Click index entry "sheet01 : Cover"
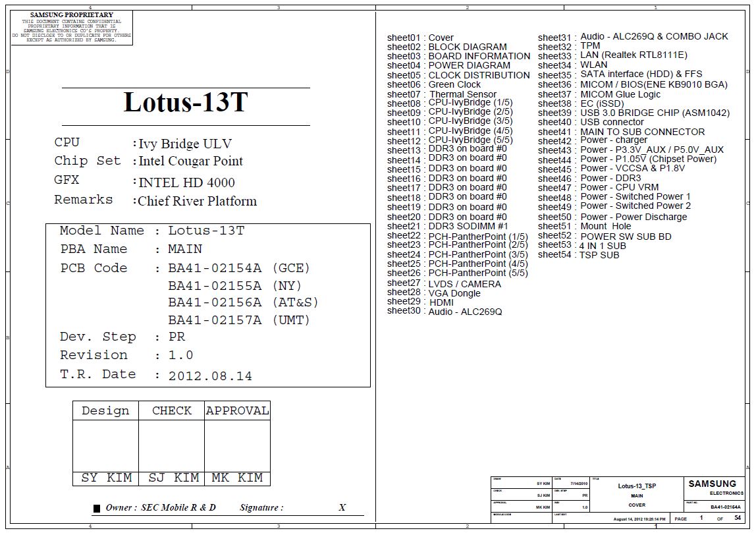The width and height of the screenshot is (756, 535). pos(420,38)
